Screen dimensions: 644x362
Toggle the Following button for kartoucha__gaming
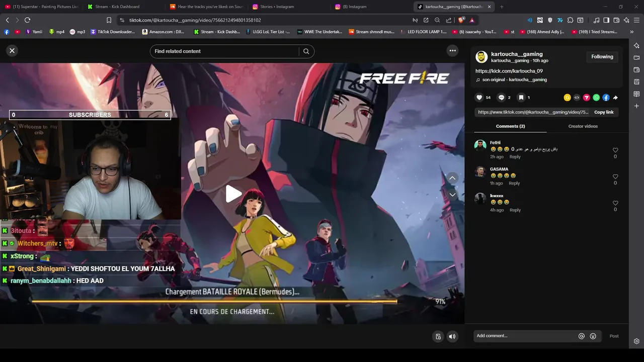point(602,57)
